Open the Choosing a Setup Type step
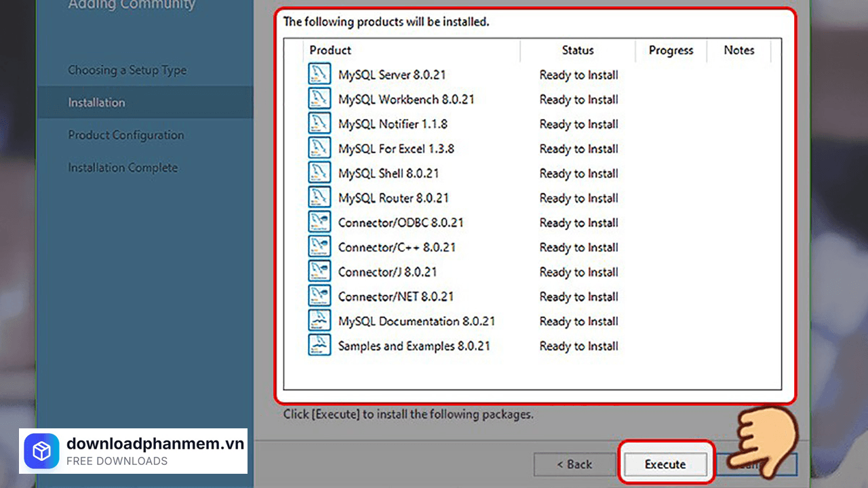 click(x=127, y=70)
